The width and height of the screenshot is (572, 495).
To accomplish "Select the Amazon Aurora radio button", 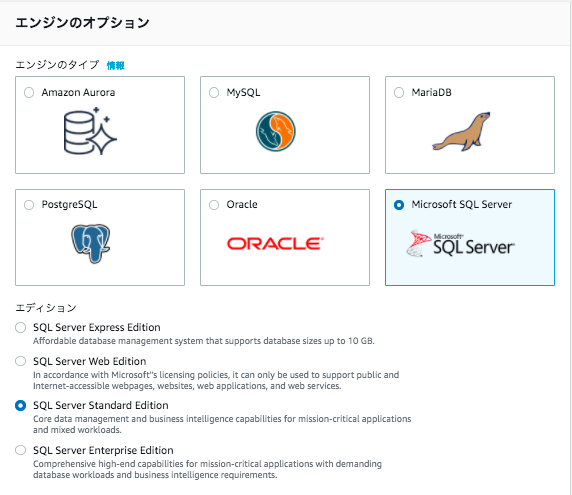I will 29,93.
